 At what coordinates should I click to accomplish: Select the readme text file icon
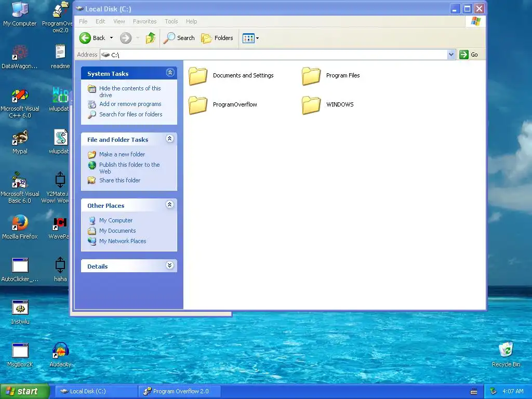(x=60, y=56)
